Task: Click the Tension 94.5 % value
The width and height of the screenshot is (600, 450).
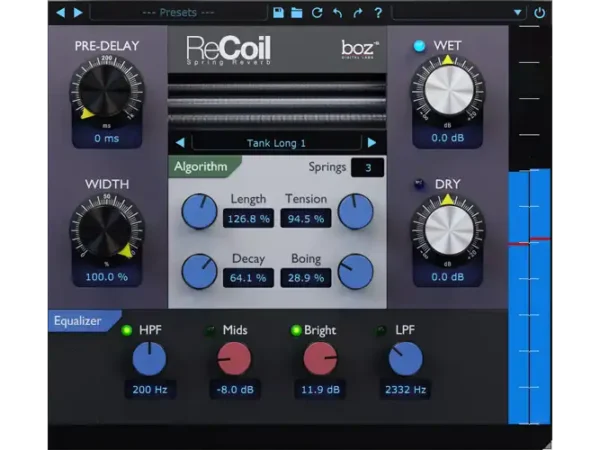Action: tap(306, 218)
